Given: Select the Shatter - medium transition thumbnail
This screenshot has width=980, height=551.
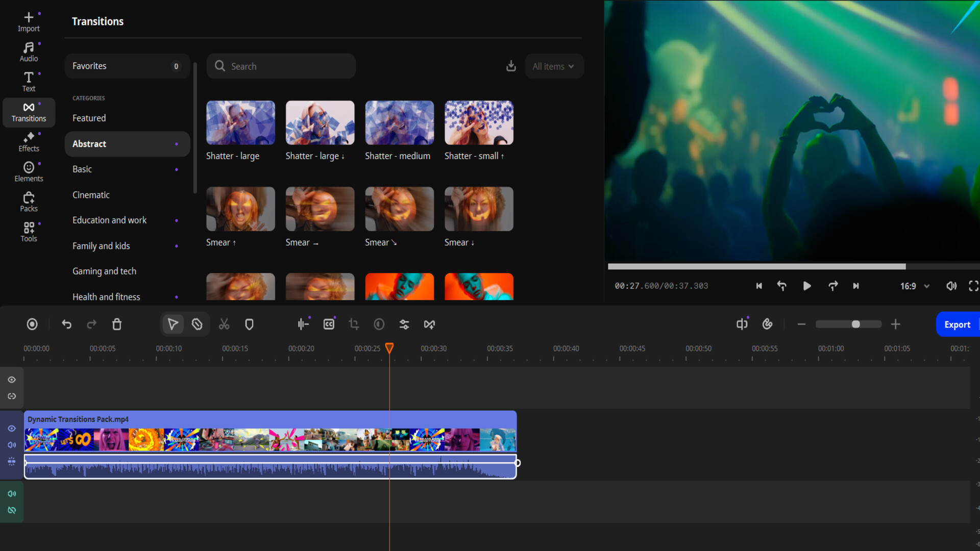Looking at the screenshot, I should pyautogui.click(x=399, y=122).
